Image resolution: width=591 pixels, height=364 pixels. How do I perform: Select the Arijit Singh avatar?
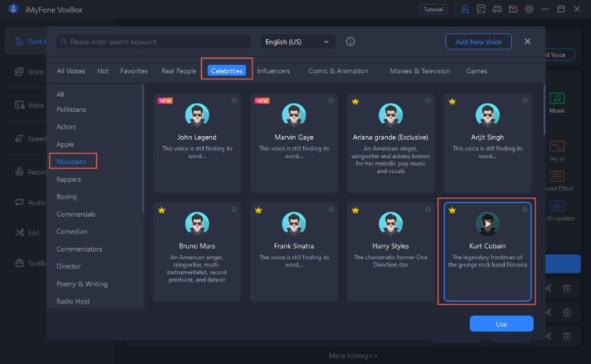(x=488, y=115)
